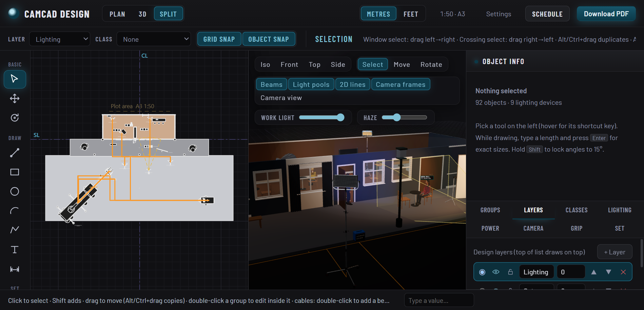This screenshot has height=310, width=644.
Task: Choose the Text tool
Action: (15, 250)
